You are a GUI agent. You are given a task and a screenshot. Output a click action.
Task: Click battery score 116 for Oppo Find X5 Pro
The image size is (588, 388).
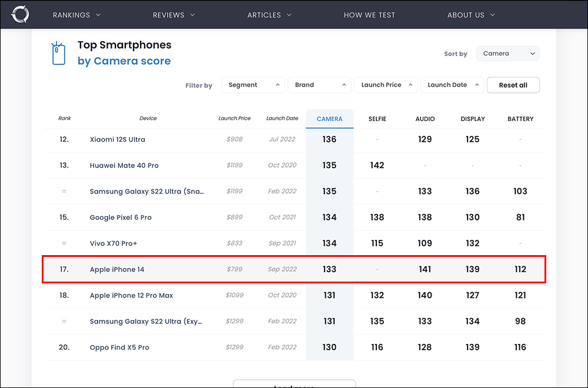tap(520, 347)
